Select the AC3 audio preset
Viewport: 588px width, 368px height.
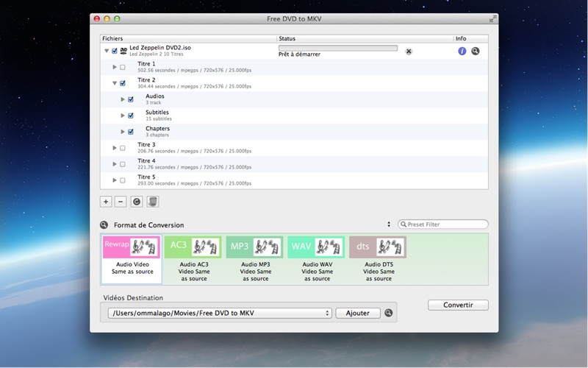193,259
